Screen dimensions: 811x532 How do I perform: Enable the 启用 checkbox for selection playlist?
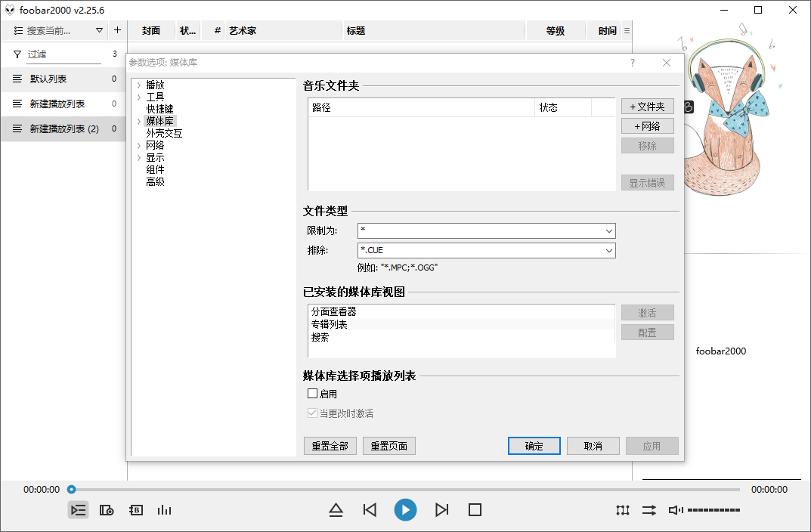pyautogui.click(x=312, y=393)
